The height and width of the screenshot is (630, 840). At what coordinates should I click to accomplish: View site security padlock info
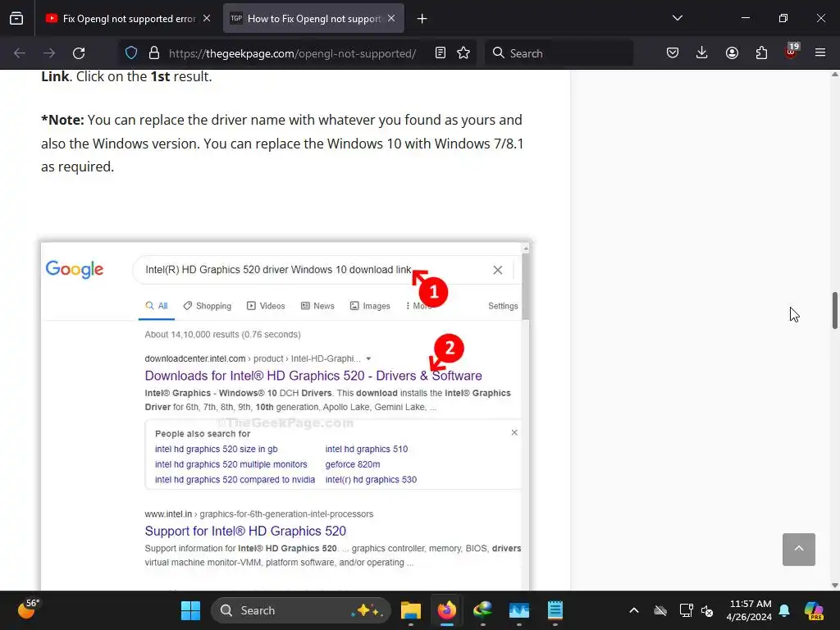click(154, 53)
